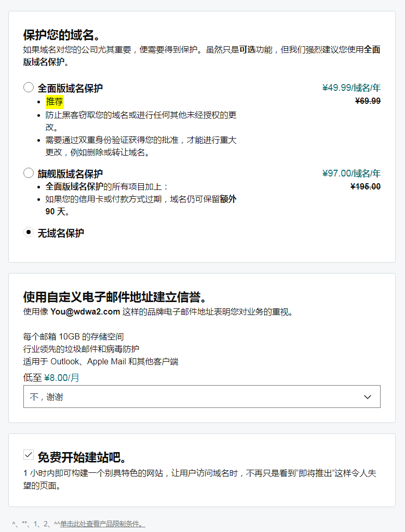
Task: Select the "全面版域名保护" radio button
Action: pos(29,87)
